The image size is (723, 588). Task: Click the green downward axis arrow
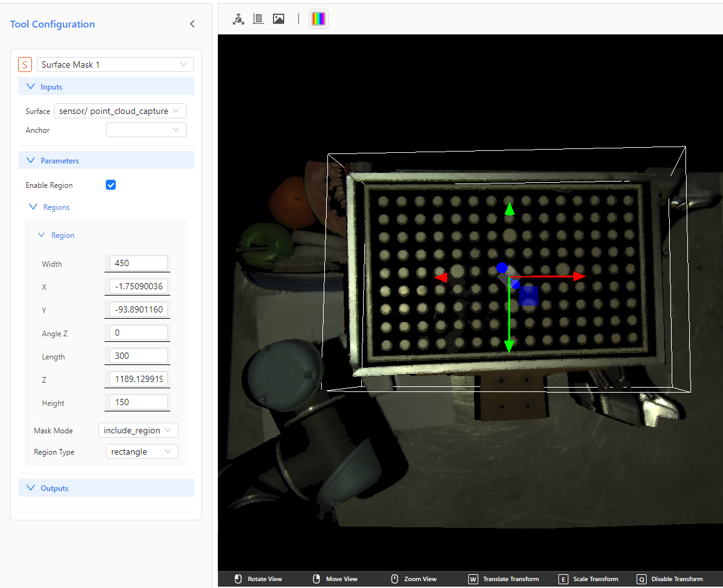click(x=509, y=346)
